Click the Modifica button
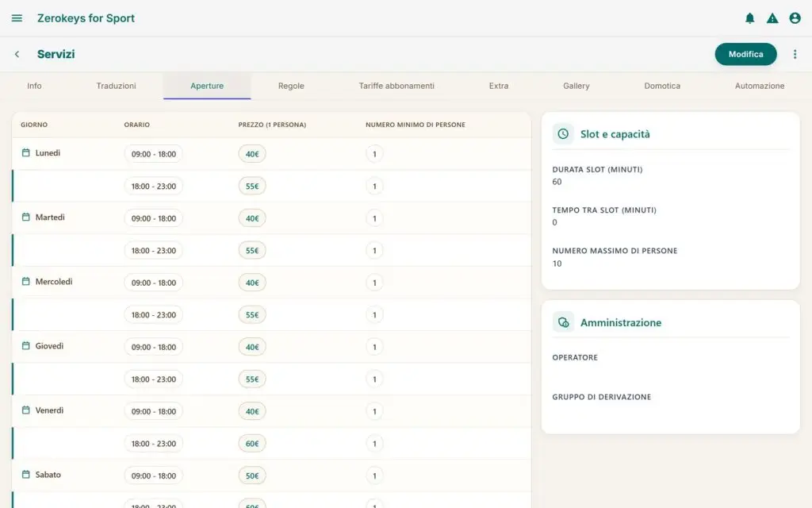Screen dimensions: 812x508 pyautogui.click(x=745, y=54)
